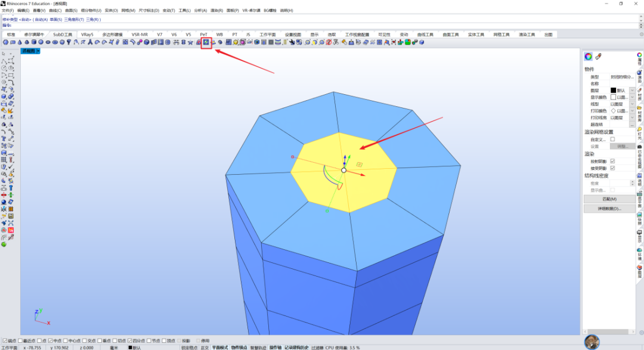644x350 pixels.
Task: Click the properties panel horizontal scrollbar
Action: pos(609,332)
